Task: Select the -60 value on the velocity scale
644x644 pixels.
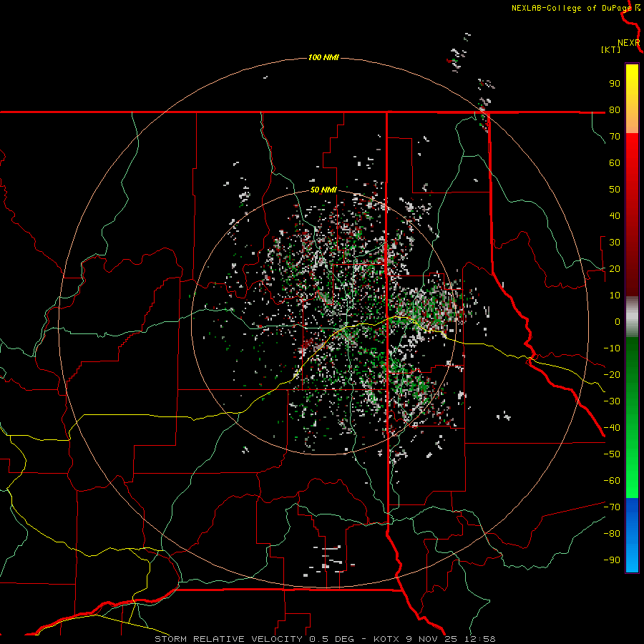Action: point(612,481)
